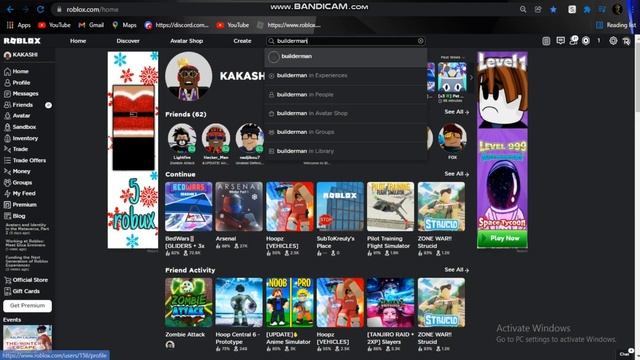The image size is (640, 360).
Task: Clear the search box with the X icon
Action: point(420,41)
